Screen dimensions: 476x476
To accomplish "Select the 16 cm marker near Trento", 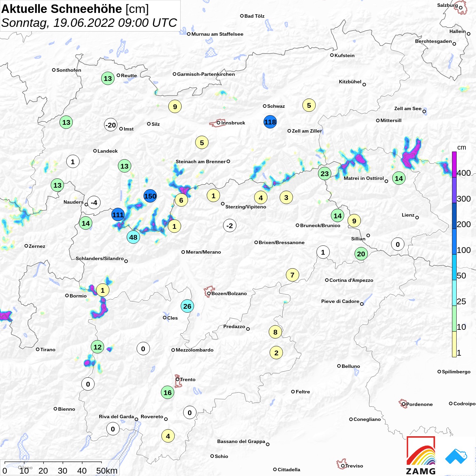I will click(168, 392).
